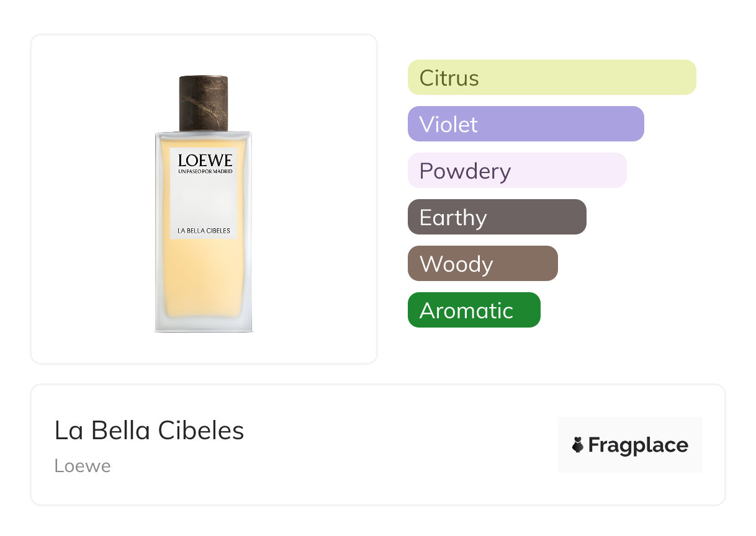Open the Fragplace wordmark link
This screenshot has height=536, width=756.
pyautogui.click(x=637, y=445)
